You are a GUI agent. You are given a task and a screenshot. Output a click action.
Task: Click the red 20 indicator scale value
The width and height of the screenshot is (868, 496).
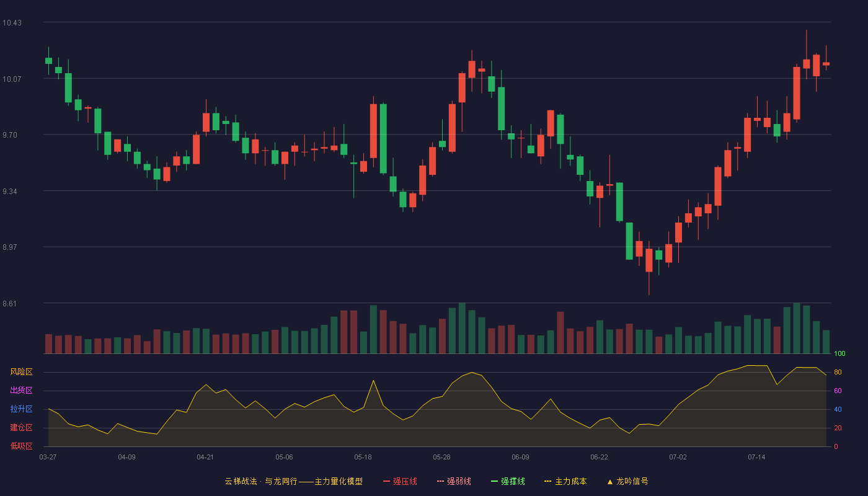pyautogui.click(x=838, y=428)
